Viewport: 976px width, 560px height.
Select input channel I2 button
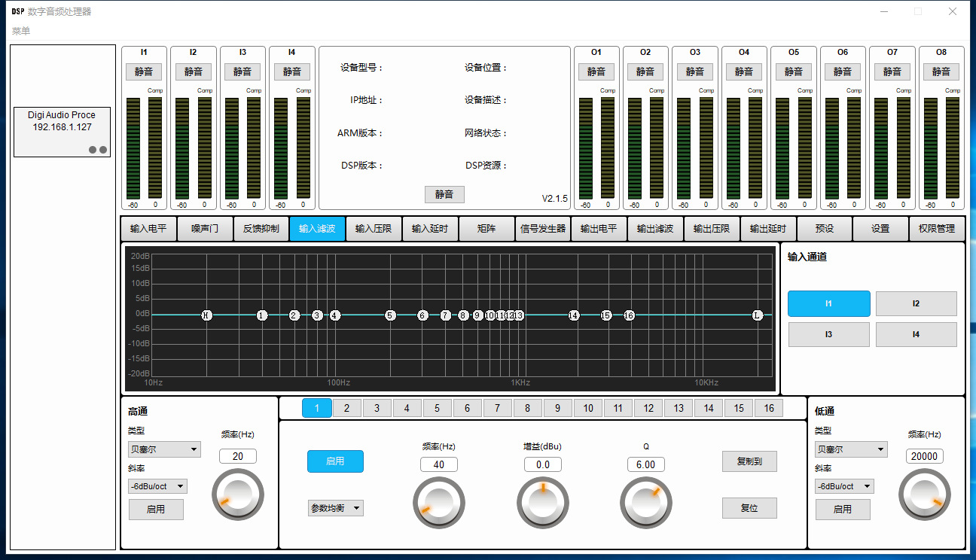[x=916, y=303]
